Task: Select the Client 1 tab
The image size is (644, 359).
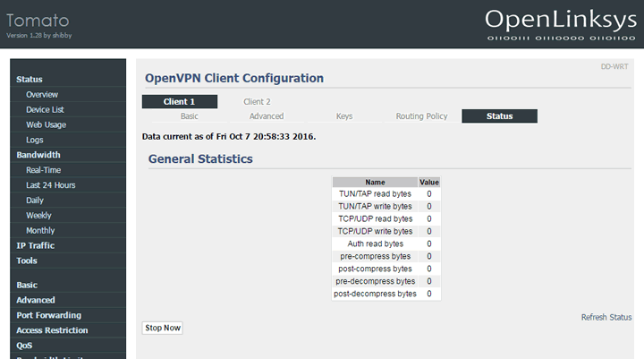Action: coord(180,101)
